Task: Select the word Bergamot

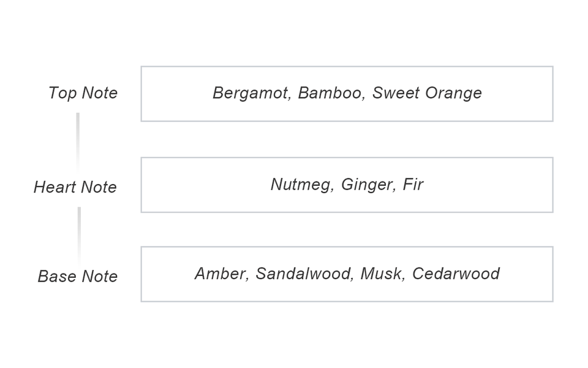Action: (x=251, y=93)
